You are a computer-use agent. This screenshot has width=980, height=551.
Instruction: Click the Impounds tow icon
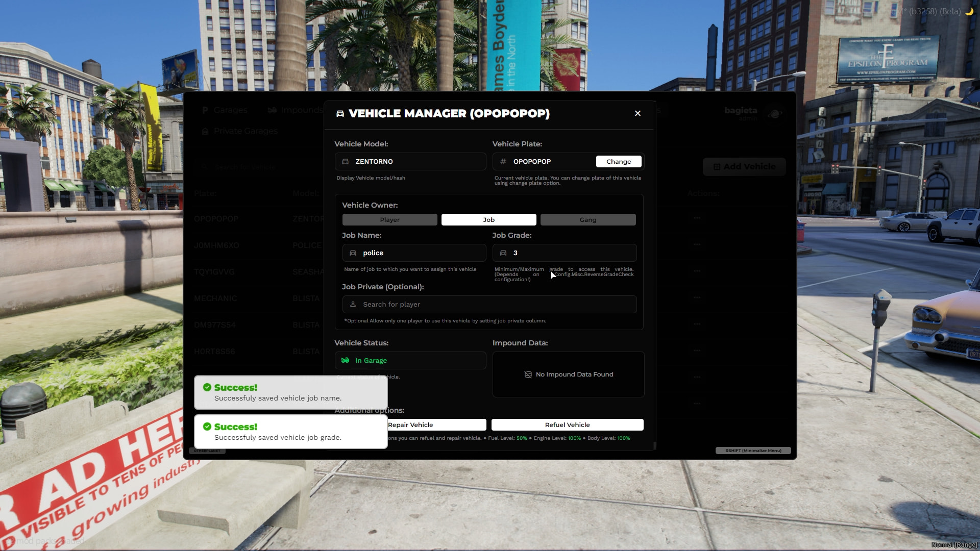point(273,110)
